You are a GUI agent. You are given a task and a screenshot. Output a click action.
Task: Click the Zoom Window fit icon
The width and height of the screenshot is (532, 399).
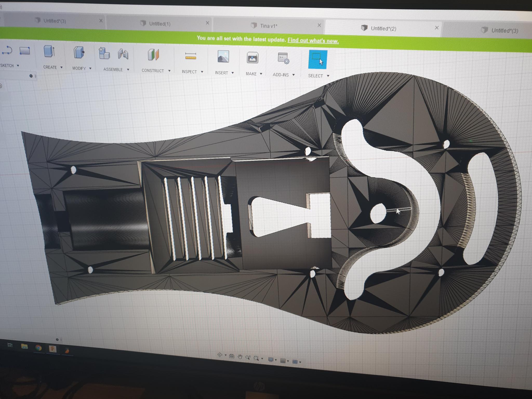256,358
